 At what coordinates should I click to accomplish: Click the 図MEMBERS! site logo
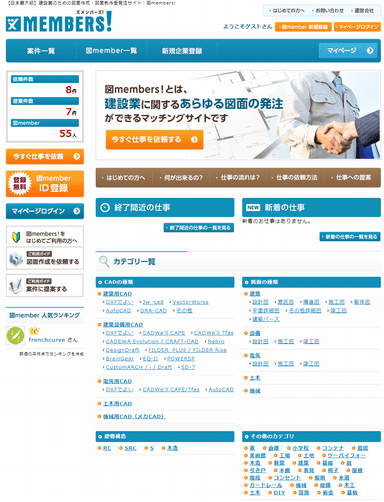pos(59,21)
